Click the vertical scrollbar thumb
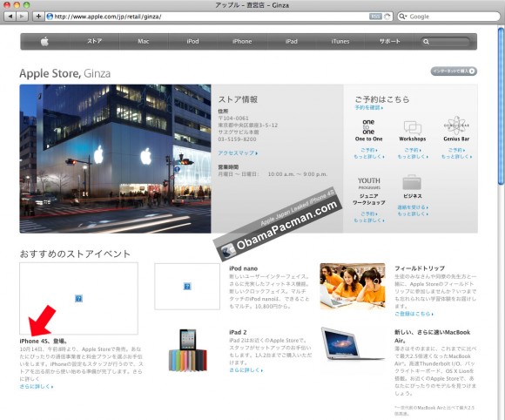This screenshot has width=505, height=420. pyautogui.click(x=501, y=106)
